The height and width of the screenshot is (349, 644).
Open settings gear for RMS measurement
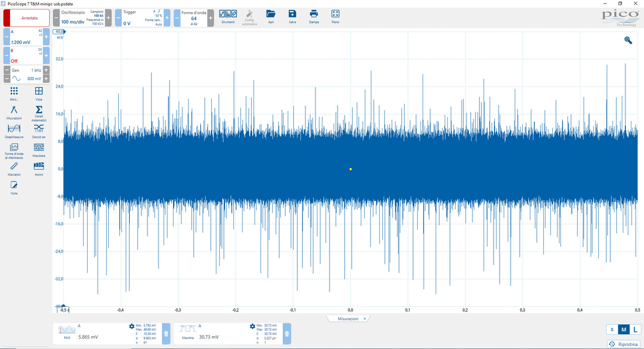[132, 326]
